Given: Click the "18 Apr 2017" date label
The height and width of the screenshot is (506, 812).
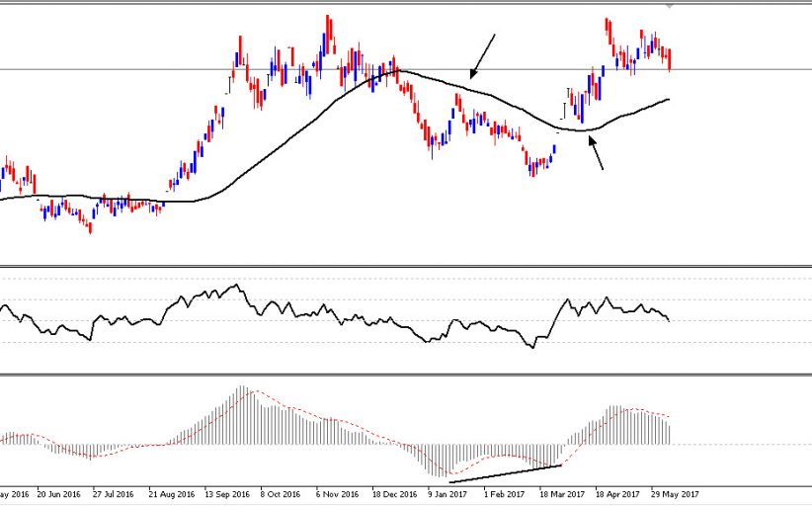Looking at the screenshot, I should [x=617, y=494].
